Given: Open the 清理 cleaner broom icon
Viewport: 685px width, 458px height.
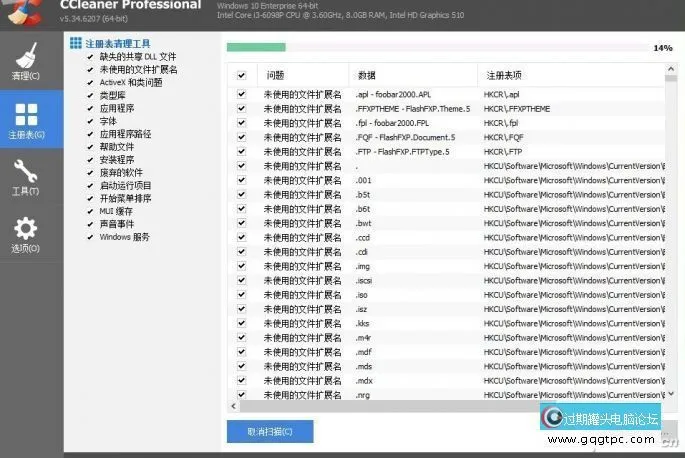Looking at the screenshot, I should click(x=26, y=58).
